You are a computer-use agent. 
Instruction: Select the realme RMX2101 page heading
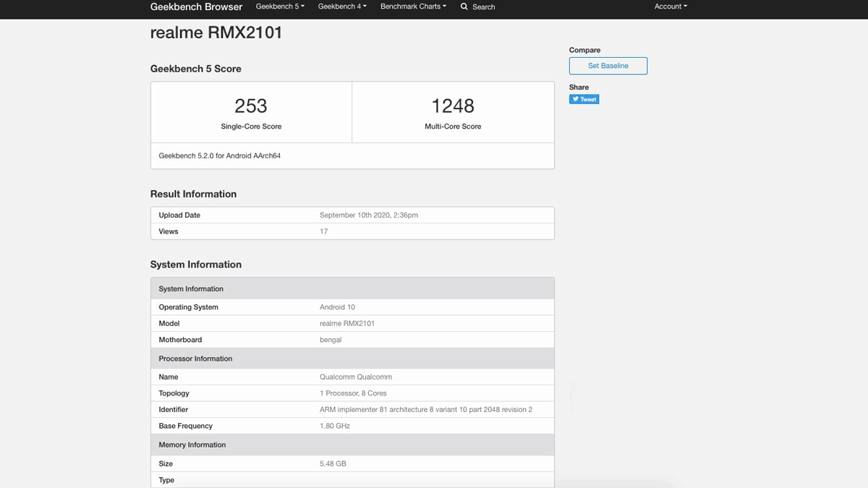click(x=216, y=33)
